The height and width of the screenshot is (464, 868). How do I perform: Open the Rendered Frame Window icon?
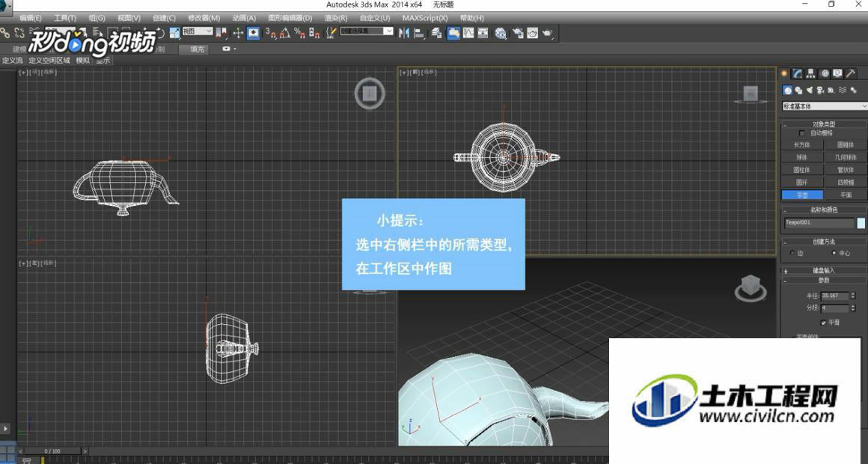[532, 33]
